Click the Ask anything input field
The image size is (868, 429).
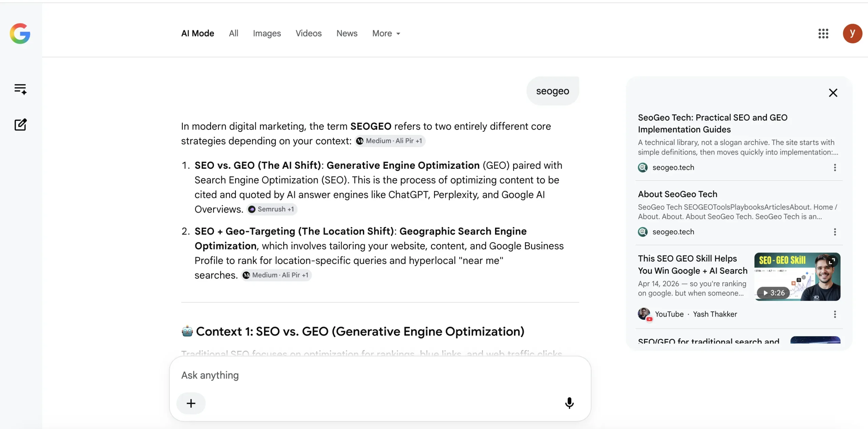[380, 375]
